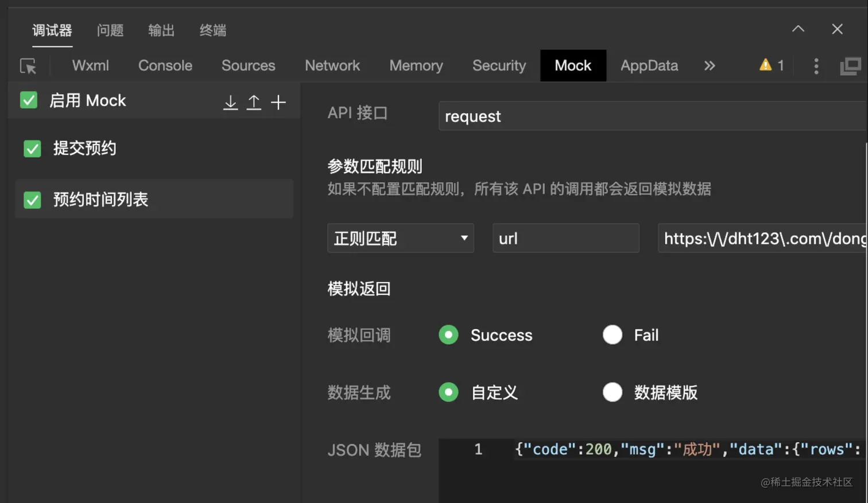Viewport: 868px width, 503px height.
Task: Click the element inspector cursor icon
Action: 28,67
